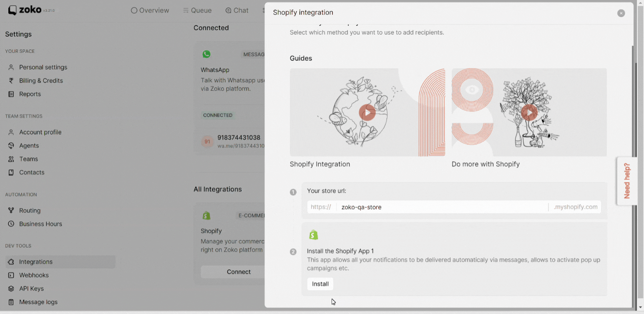This screenshot has width=644, height=314.
Task: Click the Integrations puzzle icon
Action: pos(11,262)
